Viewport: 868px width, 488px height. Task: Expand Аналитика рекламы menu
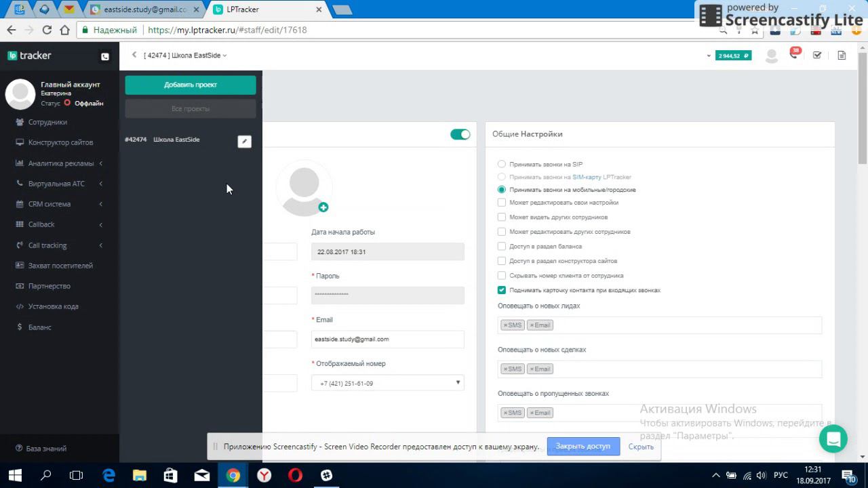[60, 163]
